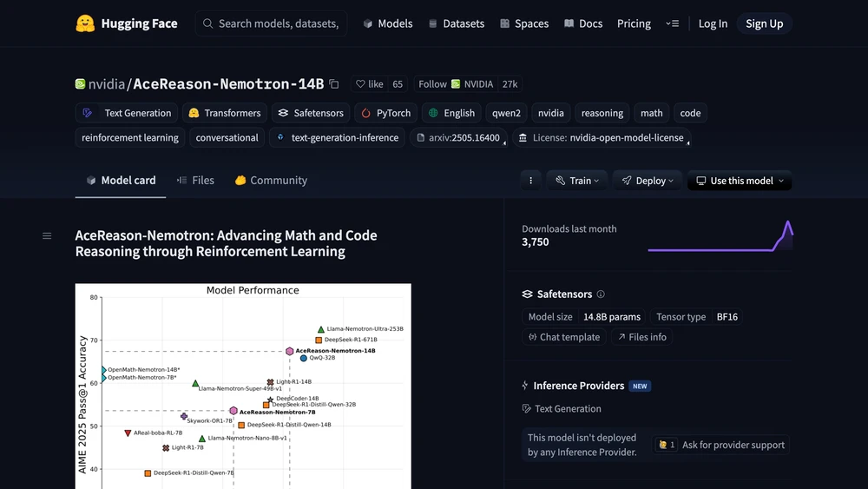Screen dimensions: 868x489
Task: Click the Follow NVIDIA button
Action: 456,84
